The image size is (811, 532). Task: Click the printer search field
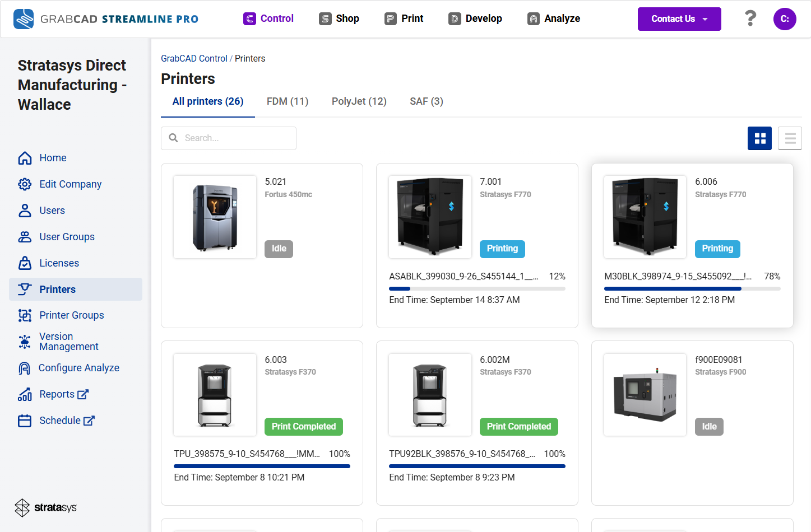pyautogui.click(x=229, y=138)
